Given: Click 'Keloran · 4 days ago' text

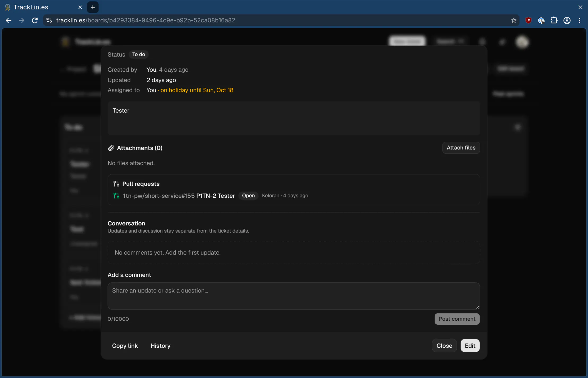Looking at the screenshot, I should click(x=285, y=196).
